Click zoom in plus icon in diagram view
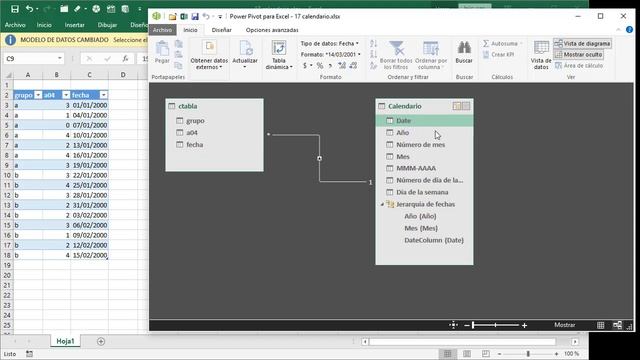 tap(524, 325)
